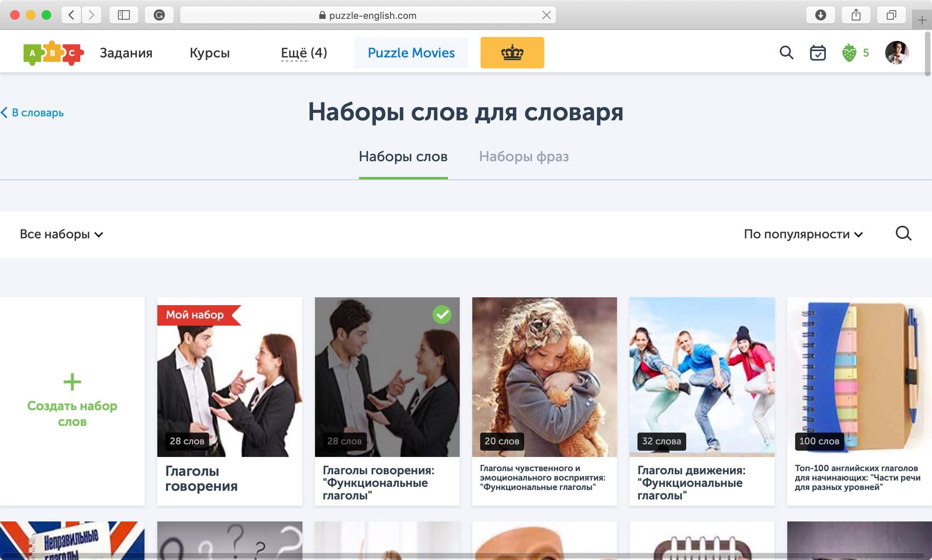Open the user profile avatar
The width and height of the screenshot is (932, 560).
[897, 53]
